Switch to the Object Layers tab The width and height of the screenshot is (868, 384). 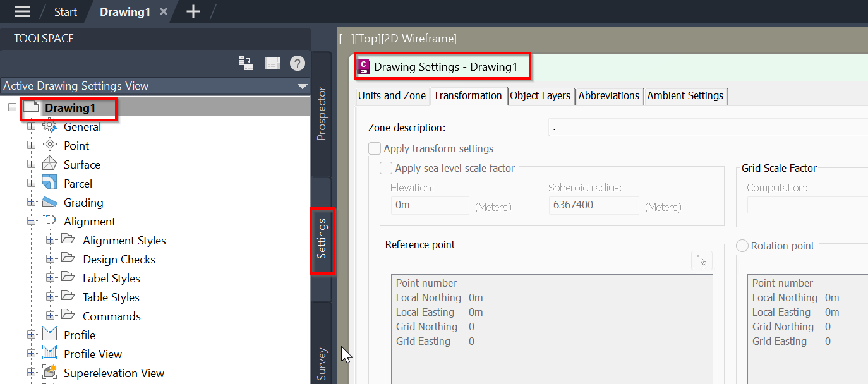point(541,95)
